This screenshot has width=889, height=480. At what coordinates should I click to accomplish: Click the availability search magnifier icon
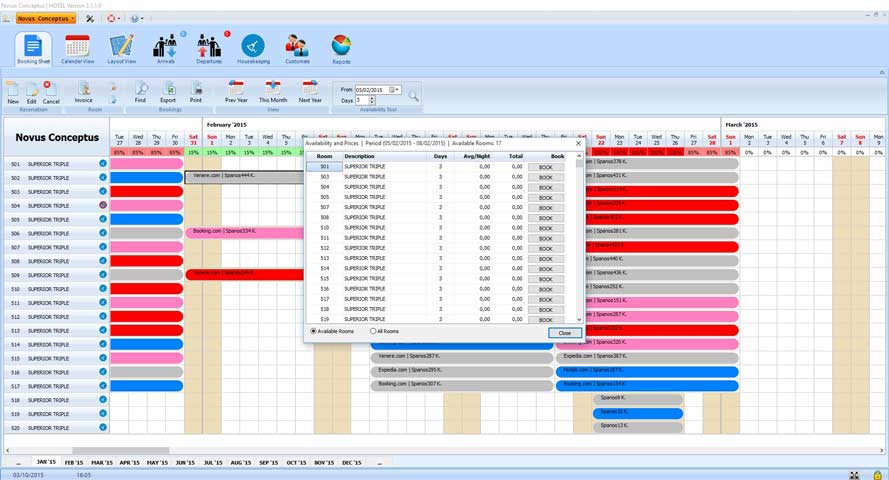[413, 96]
